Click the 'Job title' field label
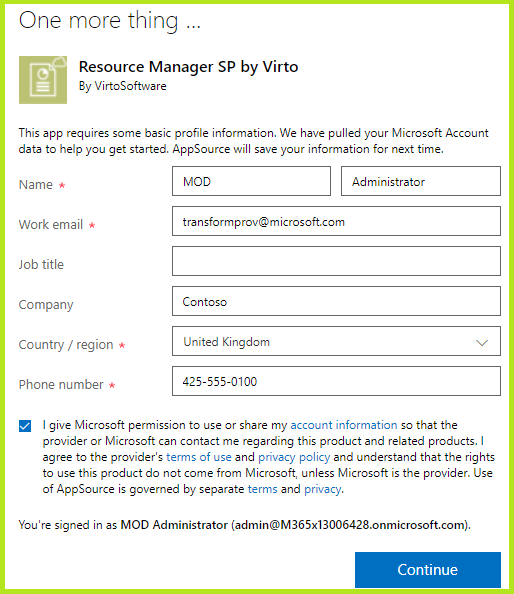This screenshot has width=514, height=594. (41, 264)
